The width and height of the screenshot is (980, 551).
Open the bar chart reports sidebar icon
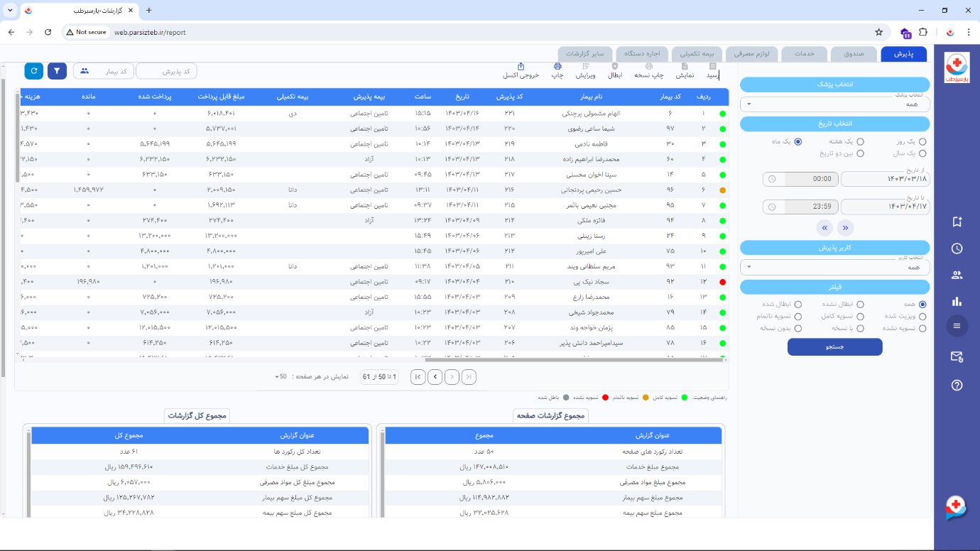957,302
